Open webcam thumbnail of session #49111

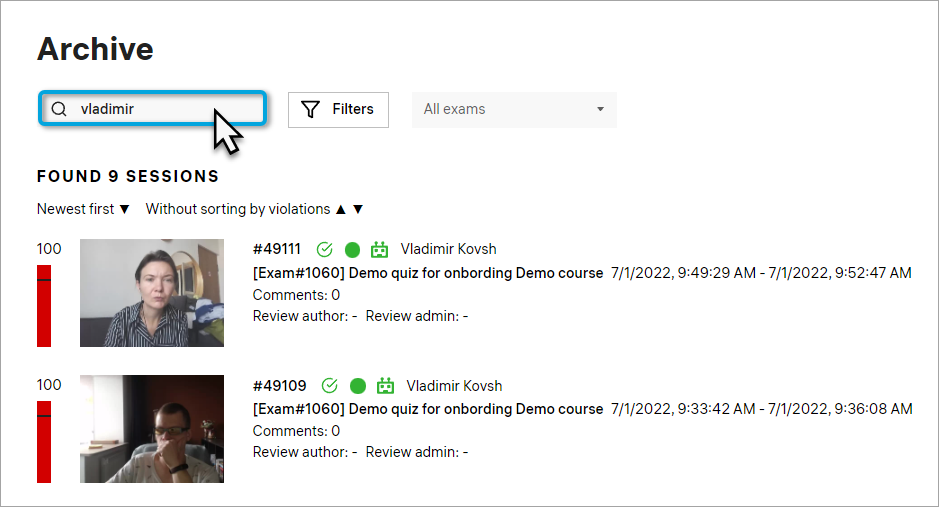tap(152, 293)
